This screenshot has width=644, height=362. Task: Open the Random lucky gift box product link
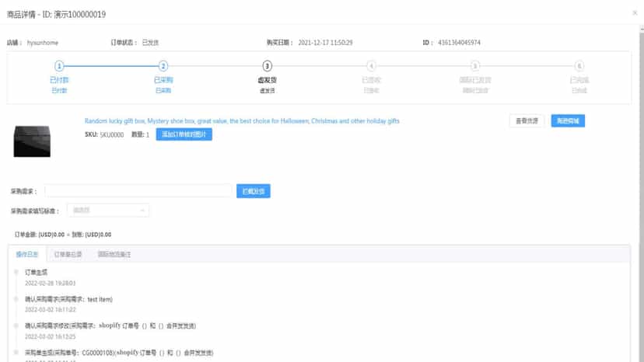(242, 120)
